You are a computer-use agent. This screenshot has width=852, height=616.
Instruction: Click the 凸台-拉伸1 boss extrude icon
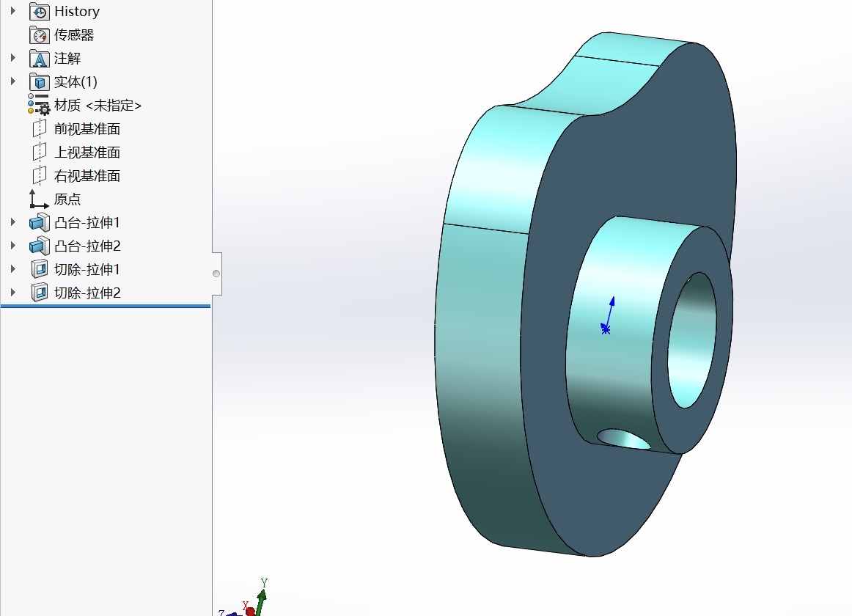click(x=39, y=222)
